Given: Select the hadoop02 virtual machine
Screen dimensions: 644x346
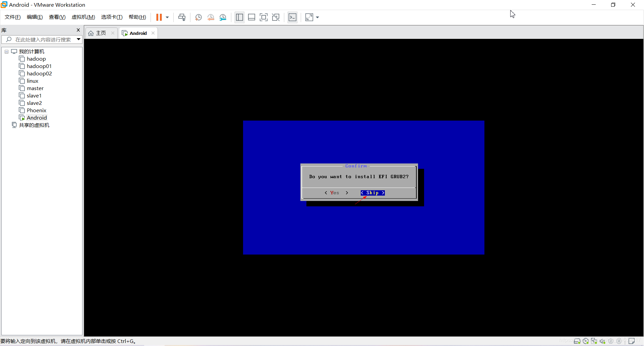Looking at the screenshot, I should pyautogui.click(x=39, y=74).
